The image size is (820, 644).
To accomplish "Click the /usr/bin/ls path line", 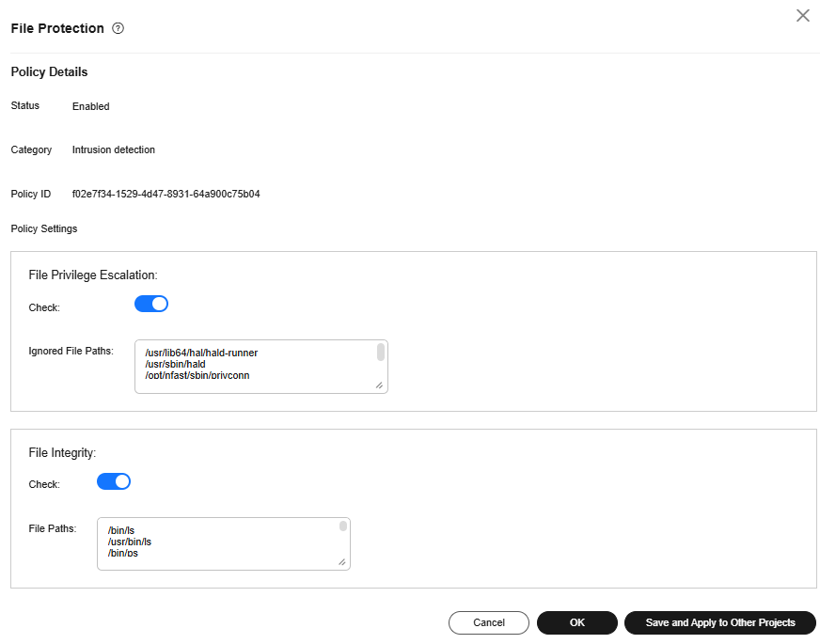I will point(129,542).
